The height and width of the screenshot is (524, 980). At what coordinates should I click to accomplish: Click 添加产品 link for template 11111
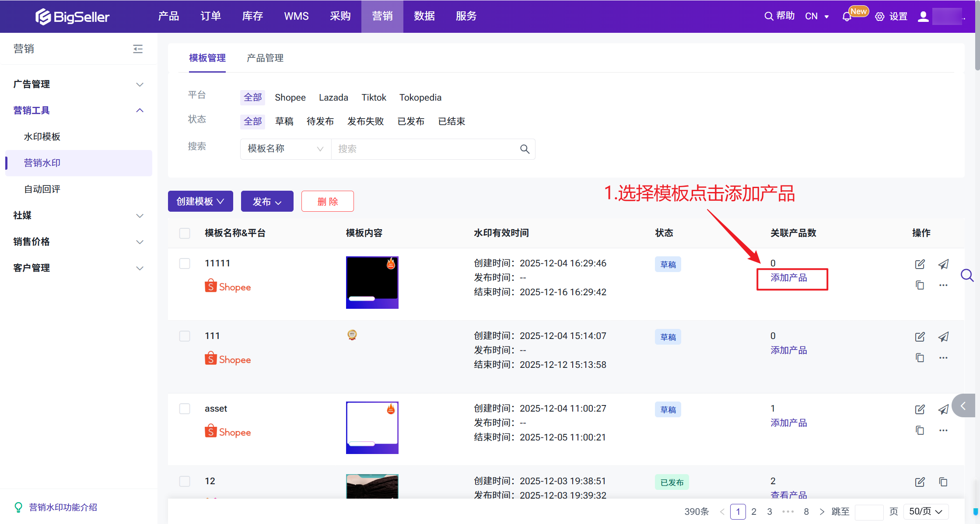(x=788, y=278)
